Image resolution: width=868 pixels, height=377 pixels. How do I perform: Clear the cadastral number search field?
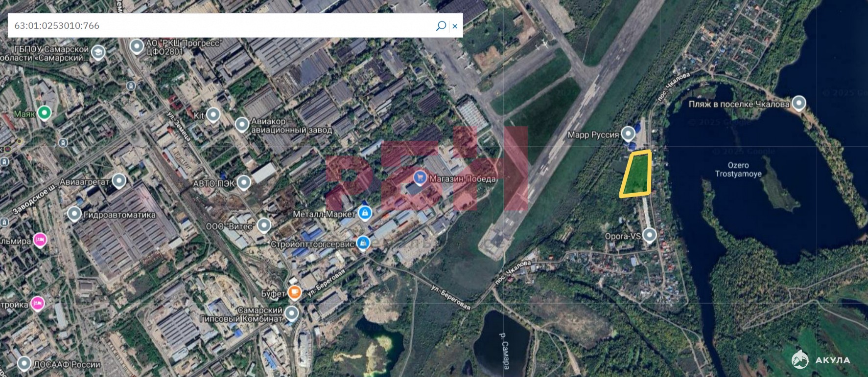coord(455,26)
